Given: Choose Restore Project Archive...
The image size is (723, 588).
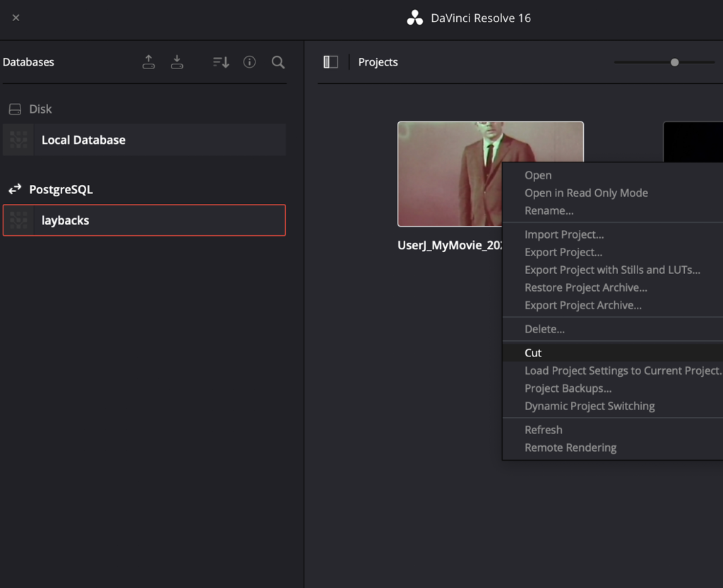Looking at the screenshot, I should (x=585, y=287).
